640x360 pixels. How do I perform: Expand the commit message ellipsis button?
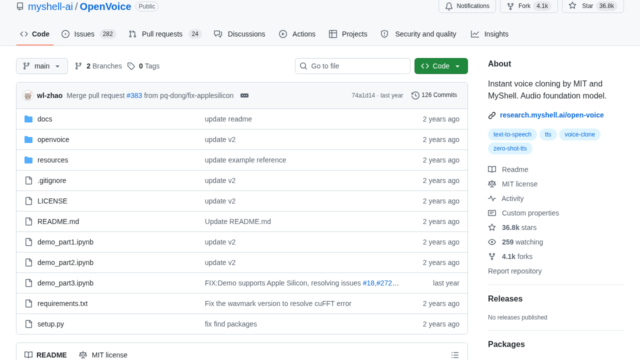[244, 96]
